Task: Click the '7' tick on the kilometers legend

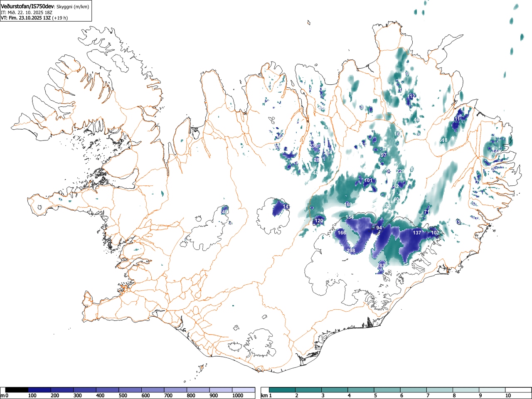Action: click(x=428, y=396)
